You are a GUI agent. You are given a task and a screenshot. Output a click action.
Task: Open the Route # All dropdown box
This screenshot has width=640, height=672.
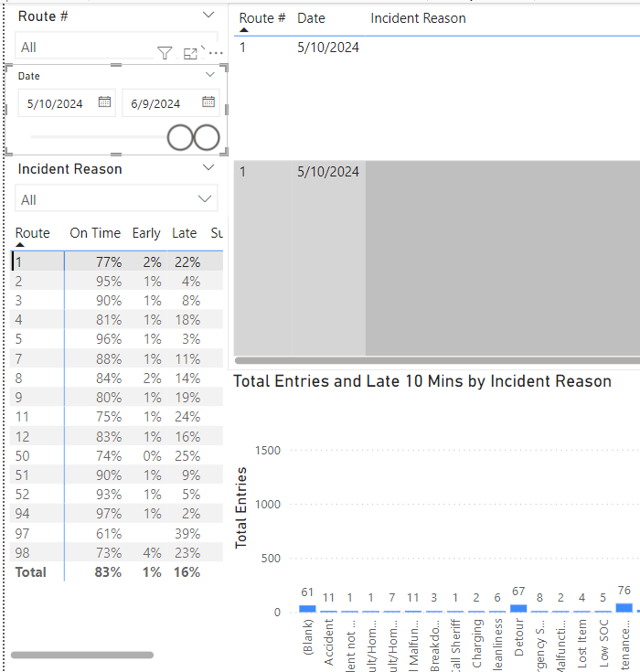tap(116, 45)
